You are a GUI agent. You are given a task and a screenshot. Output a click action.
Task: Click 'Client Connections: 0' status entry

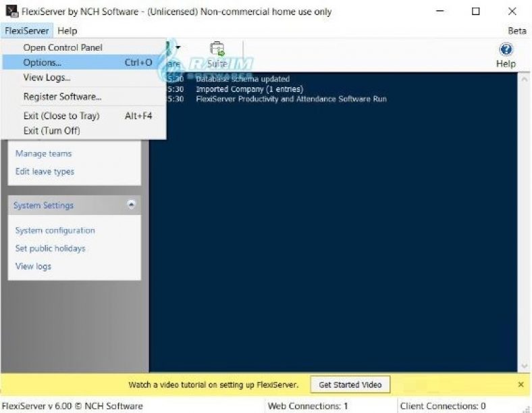(443, 406)
